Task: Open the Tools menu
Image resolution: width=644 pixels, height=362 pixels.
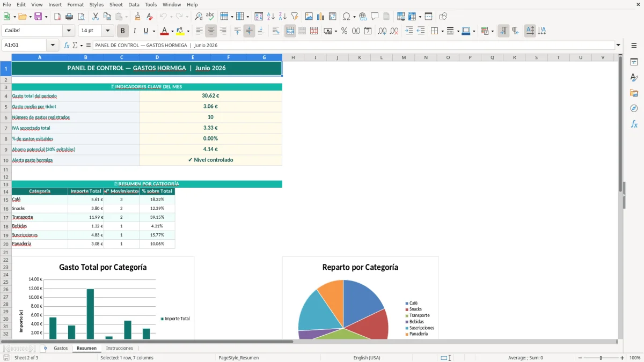Action: point(151,4)
